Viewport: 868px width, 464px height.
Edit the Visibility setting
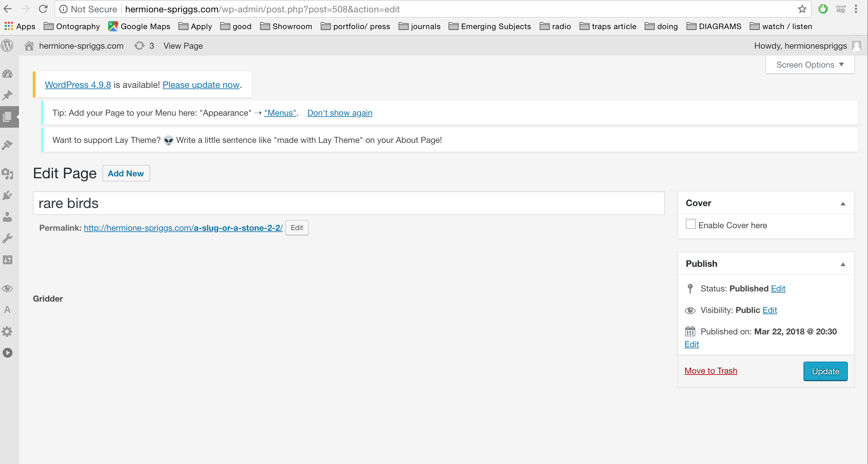[770, 310]
